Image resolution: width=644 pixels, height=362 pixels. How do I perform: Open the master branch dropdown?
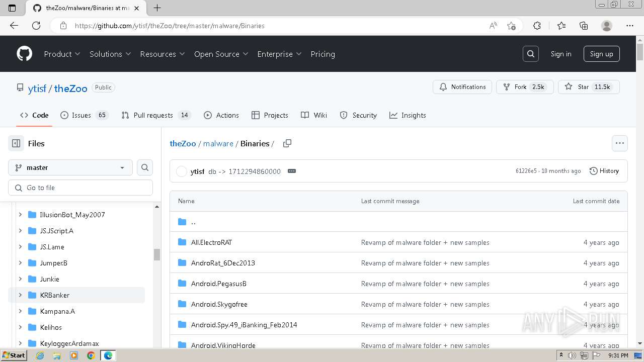coord(70,167)
